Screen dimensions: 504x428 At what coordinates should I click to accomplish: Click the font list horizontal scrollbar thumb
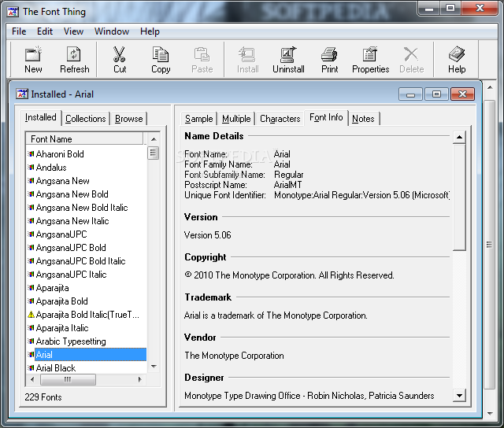point(68,379)
